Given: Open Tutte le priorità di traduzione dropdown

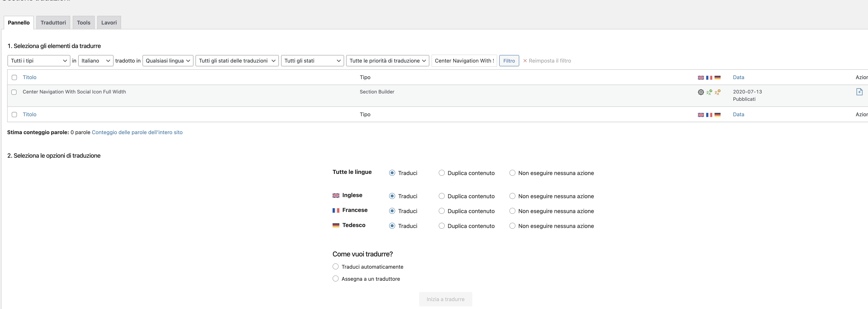Looking at the screenshot, I should pyautogui.click(x=387, y=61).
